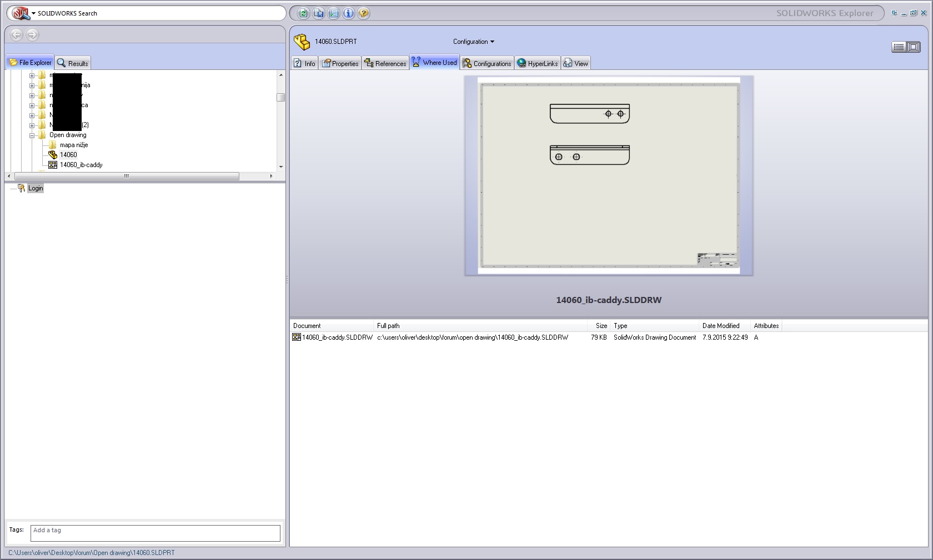Click the file tree horizontal scrollbar
This screenshot has height=560, width=933.
127,176
